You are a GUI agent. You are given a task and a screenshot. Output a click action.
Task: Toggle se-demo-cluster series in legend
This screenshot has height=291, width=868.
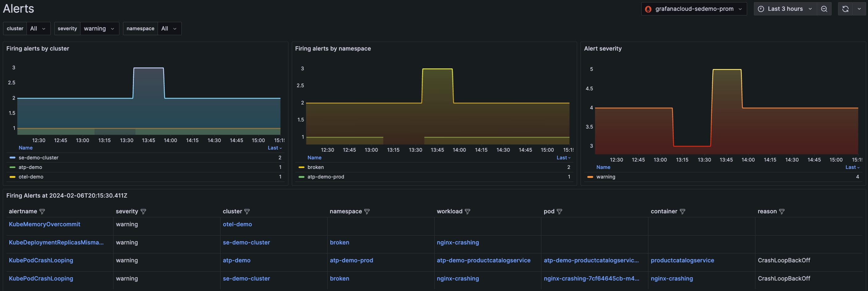point(39,158)
